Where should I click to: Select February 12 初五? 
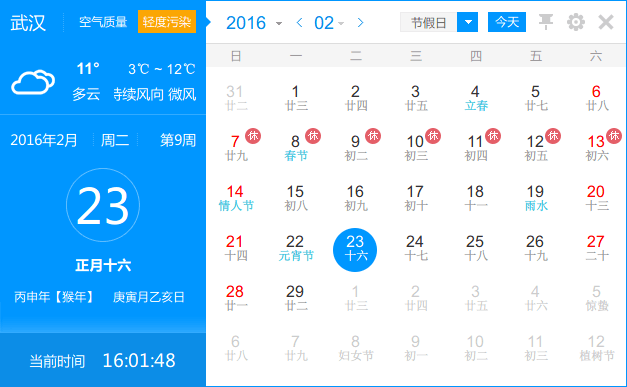536,148
